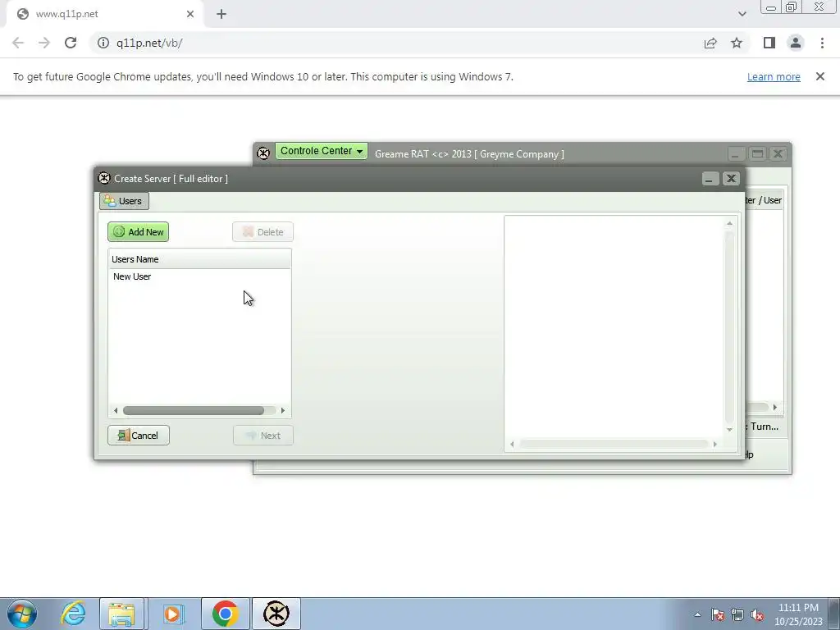Share this page icon
The image size is (840, 630).
click(x=710, y=43)
